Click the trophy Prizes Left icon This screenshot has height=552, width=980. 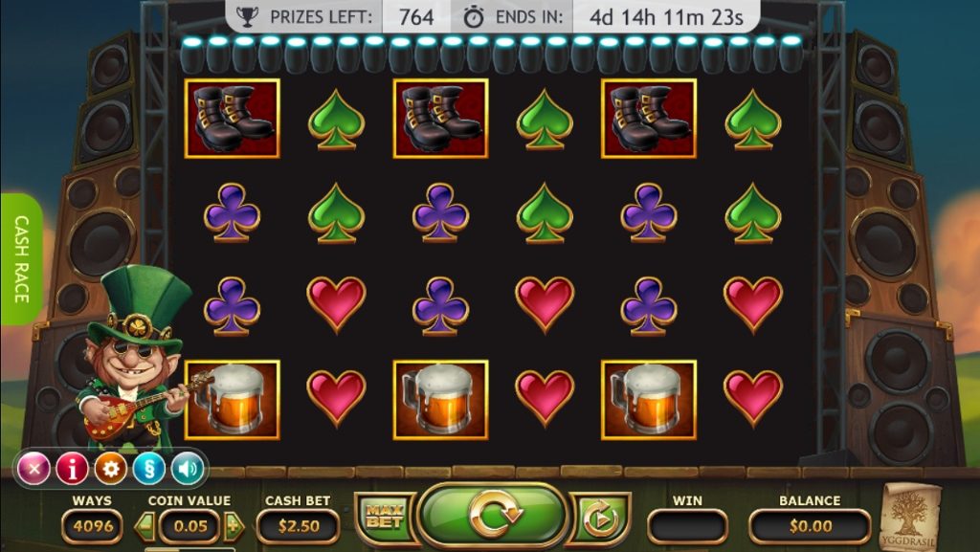pos(248,17)
